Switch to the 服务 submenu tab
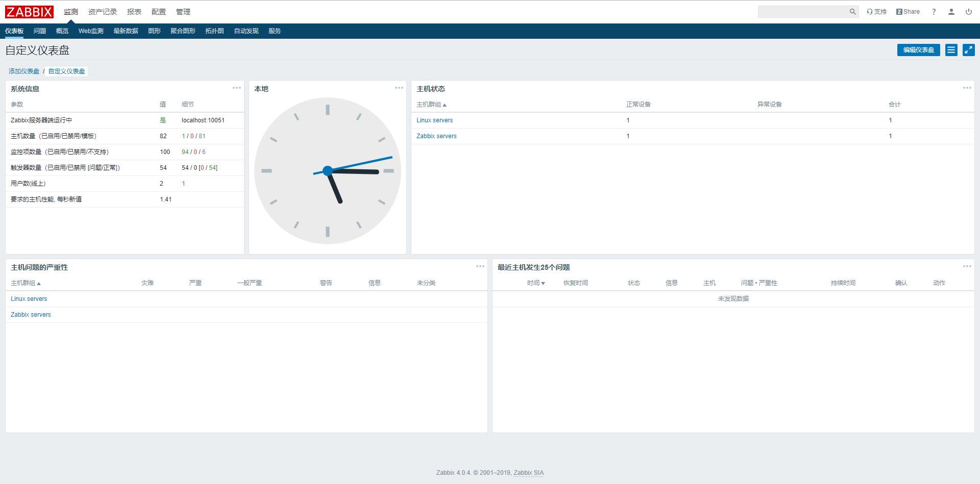Screen dimensions: 980x484 click(x=275, y=31)
